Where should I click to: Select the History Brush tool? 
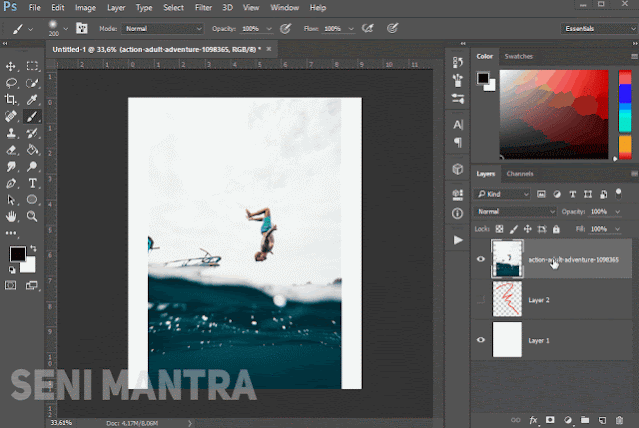coord(32,133)
